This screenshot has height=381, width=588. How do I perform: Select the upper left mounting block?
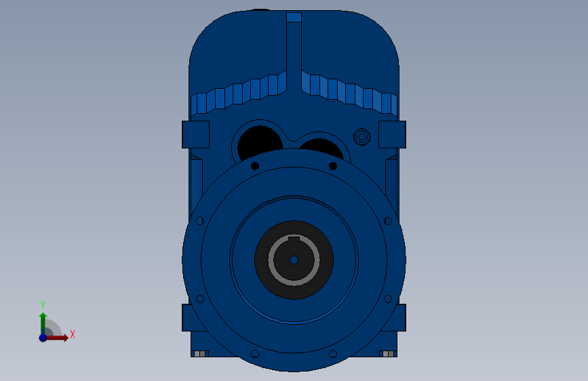coord(196,135)
